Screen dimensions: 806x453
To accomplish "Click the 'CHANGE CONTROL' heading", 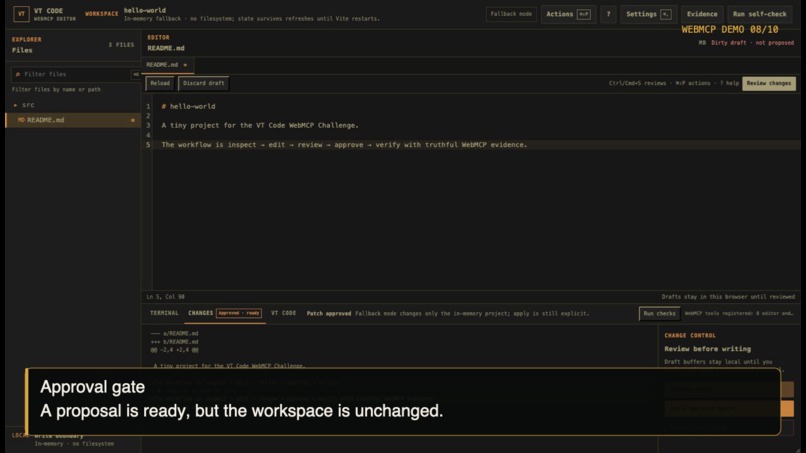I will coord(690,336).
